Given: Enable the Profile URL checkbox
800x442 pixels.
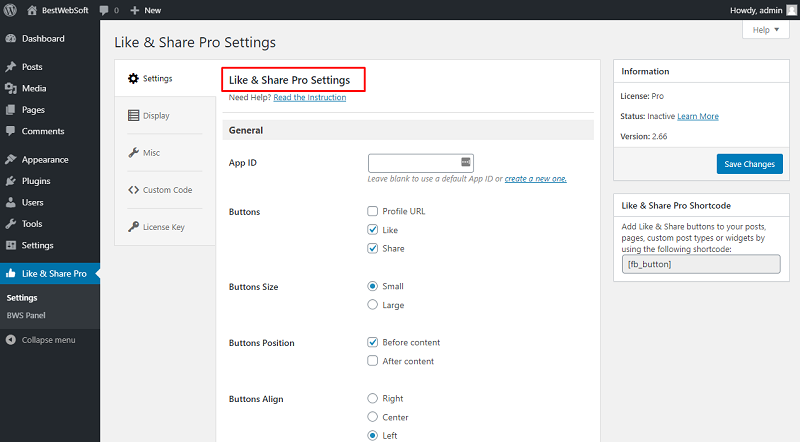Looking at the screenshot, I should [x=372, y=211].
